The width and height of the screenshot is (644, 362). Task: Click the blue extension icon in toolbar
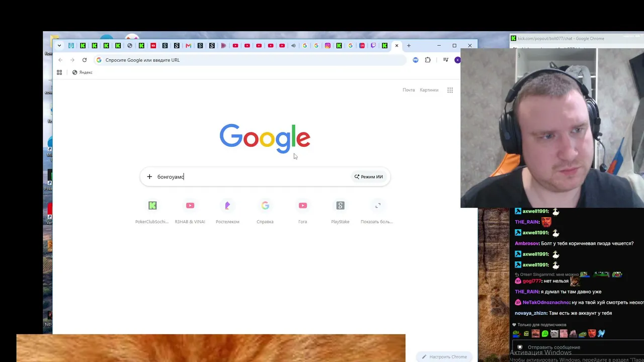[416, 60]
